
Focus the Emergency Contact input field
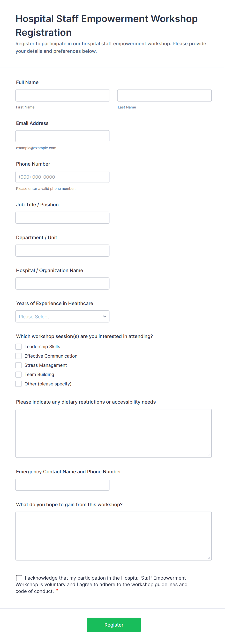point(62,485)
